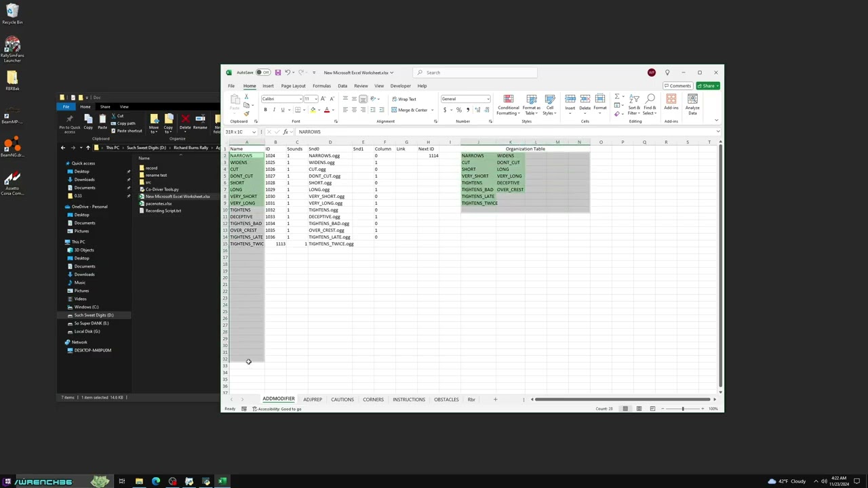Click Pin to Quick access in File Explorer
The height and width of the screenshot is (488, 868).
69,123
